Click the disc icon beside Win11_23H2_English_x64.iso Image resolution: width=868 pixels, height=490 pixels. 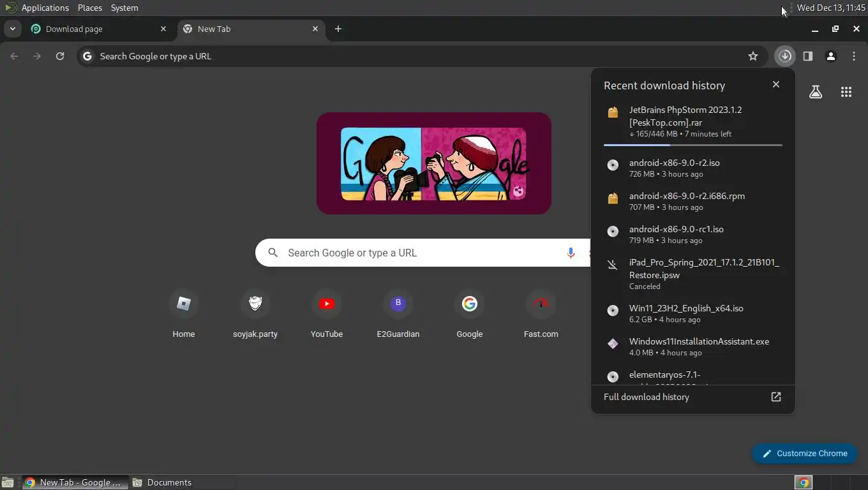point(613,311)
